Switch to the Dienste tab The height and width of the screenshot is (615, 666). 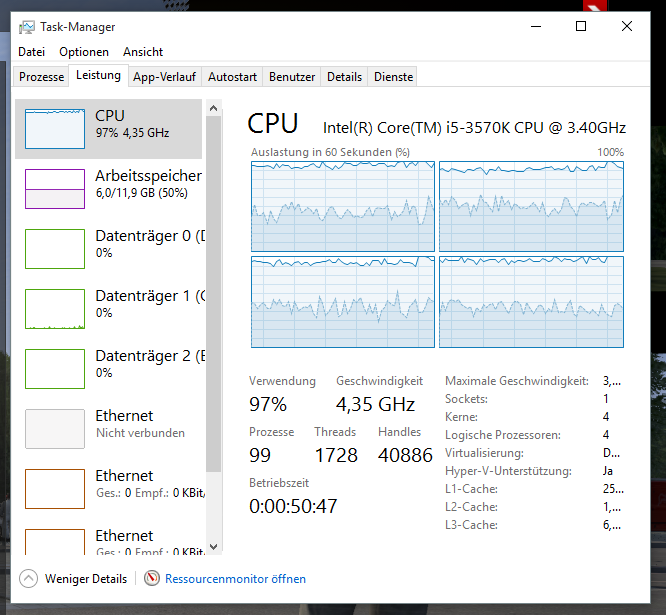point(393,76)
